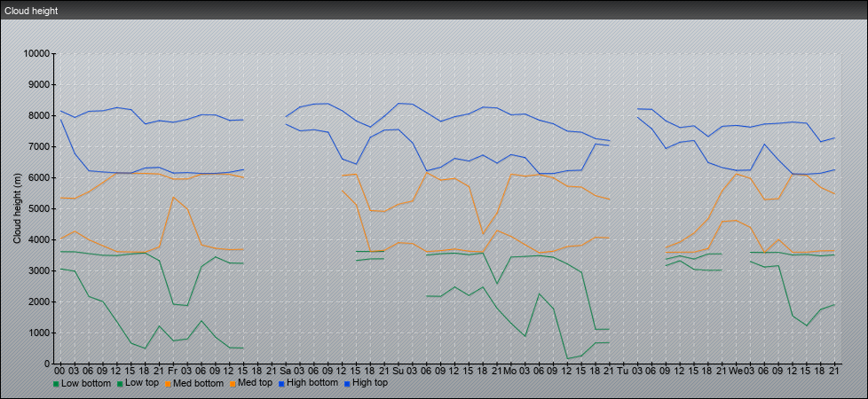
Task: Click the Fr day marker on the time axis
Action: [x=173, y=370]
